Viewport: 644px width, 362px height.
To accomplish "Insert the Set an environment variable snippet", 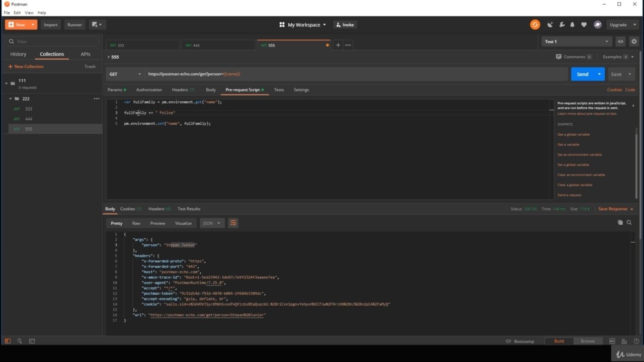I will 580,154.
